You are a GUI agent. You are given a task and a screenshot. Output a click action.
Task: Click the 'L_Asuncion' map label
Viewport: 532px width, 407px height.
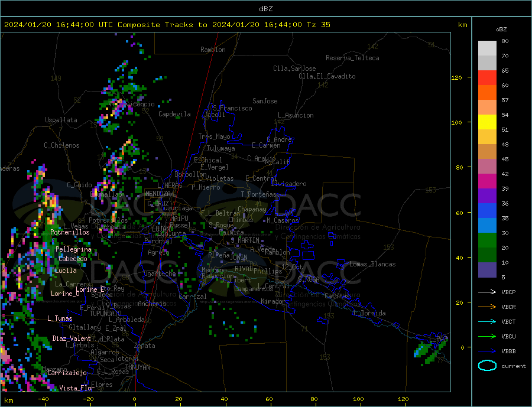point(296,115)
